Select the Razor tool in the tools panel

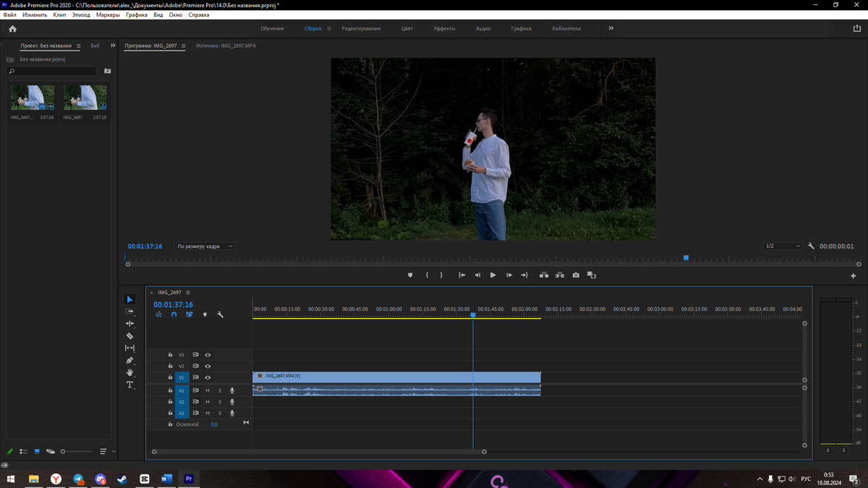click(130, 336)
